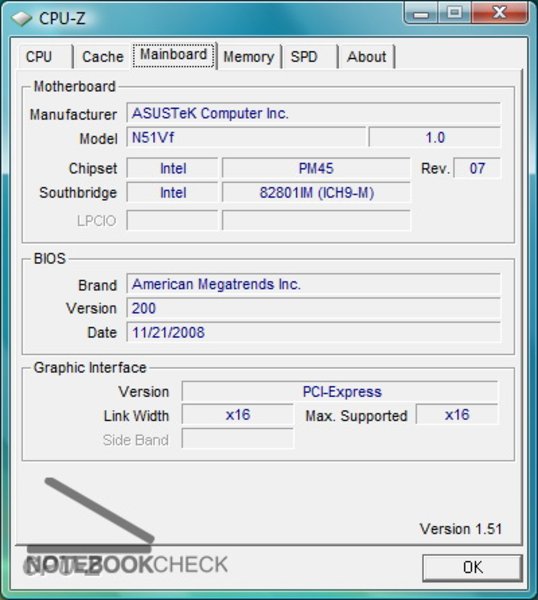Click the BIOS Date field 11/21/2008
538x600 pixels.
313,332
